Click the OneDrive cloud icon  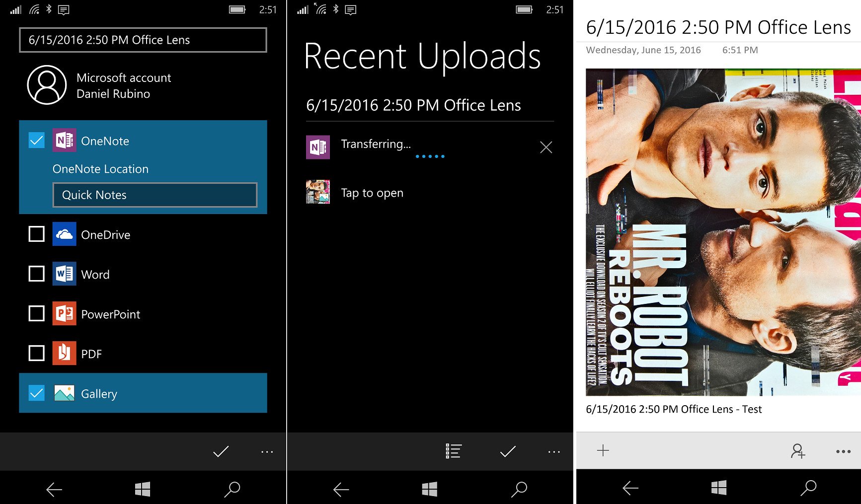pos(65,234)
